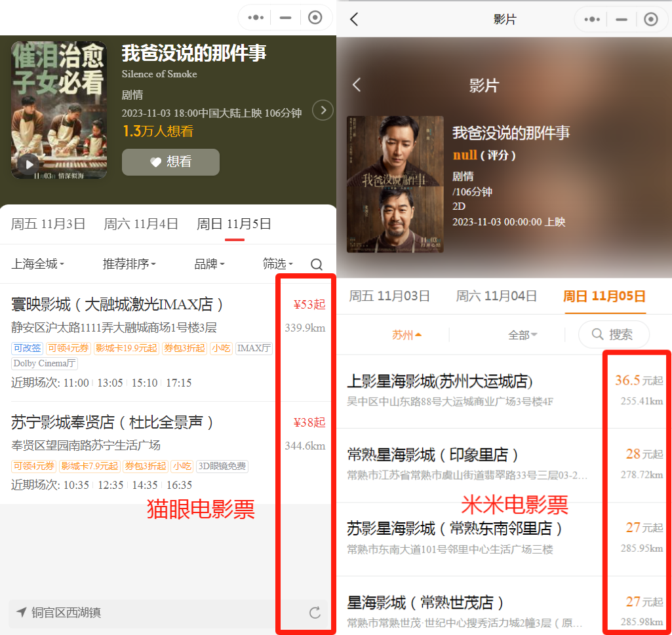Viewport: 672px width, 635px height.
Task: Tap 影城卡7.9元起 tag on 苏宁影城
Action: [90, 466]
